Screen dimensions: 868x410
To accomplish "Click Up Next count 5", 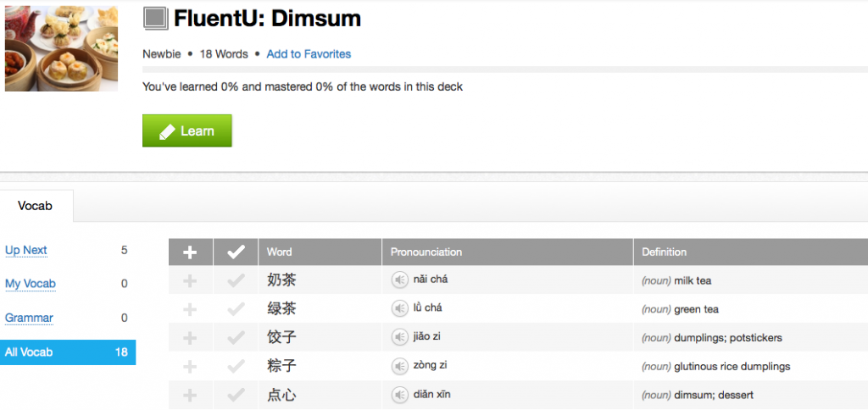I will (124, 250).
